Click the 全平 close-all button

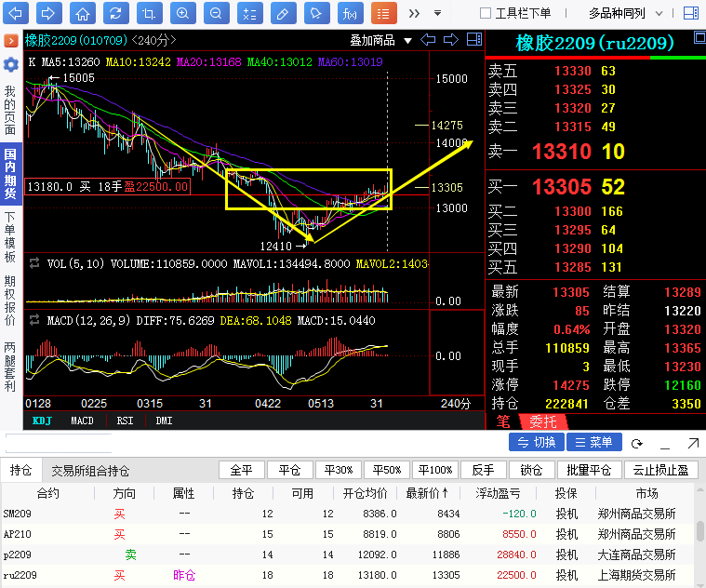241,470
